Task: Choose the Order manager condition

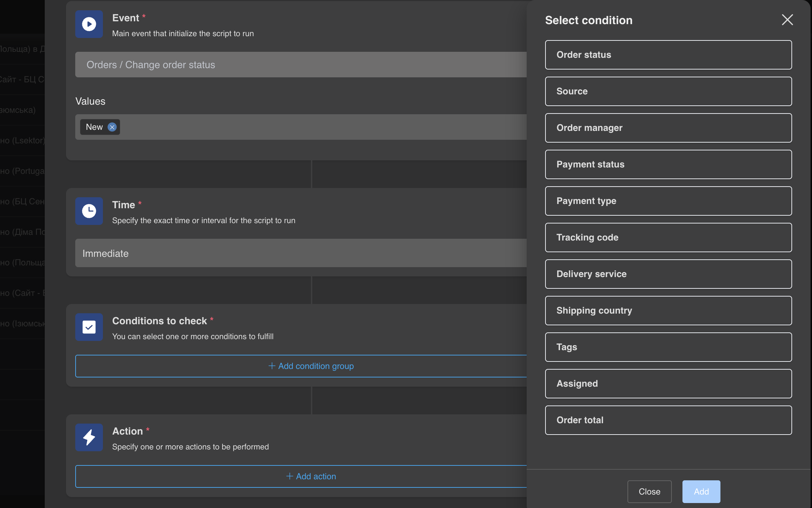Action: (x=668, y=128)
